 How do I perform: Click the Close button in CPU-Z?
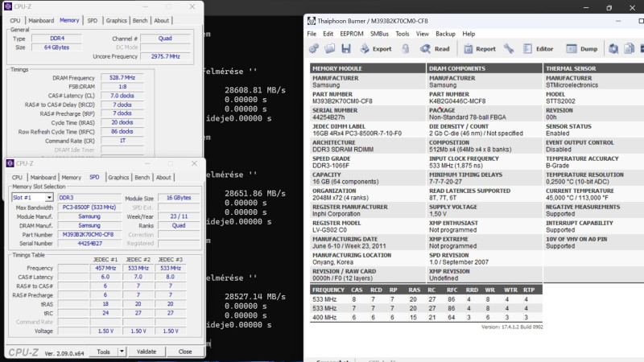[185, 352]
